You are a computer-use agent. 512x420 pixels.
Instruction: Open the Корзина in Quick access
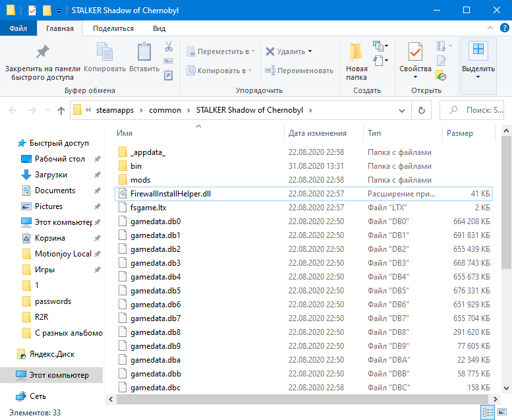click(x=49, y=238)
